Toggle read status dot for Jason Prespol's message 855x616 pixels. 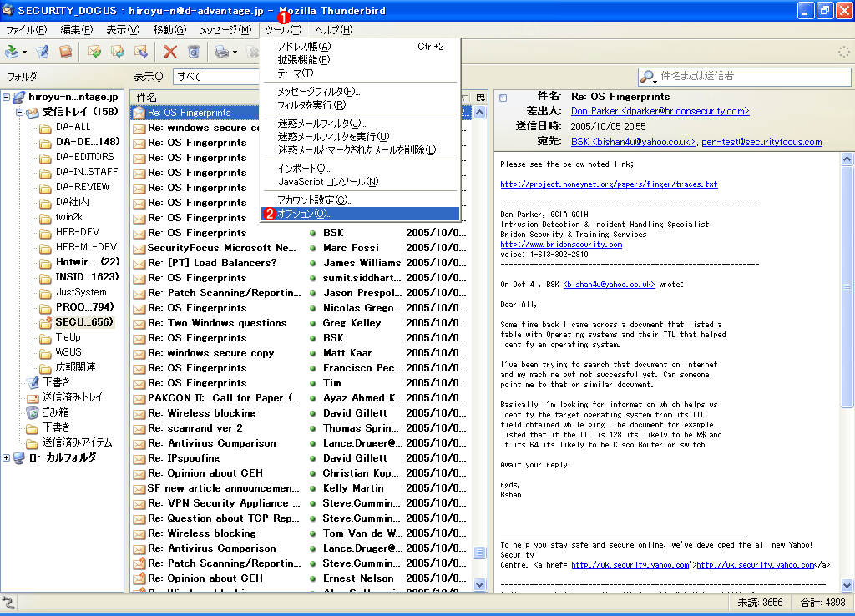313,293
